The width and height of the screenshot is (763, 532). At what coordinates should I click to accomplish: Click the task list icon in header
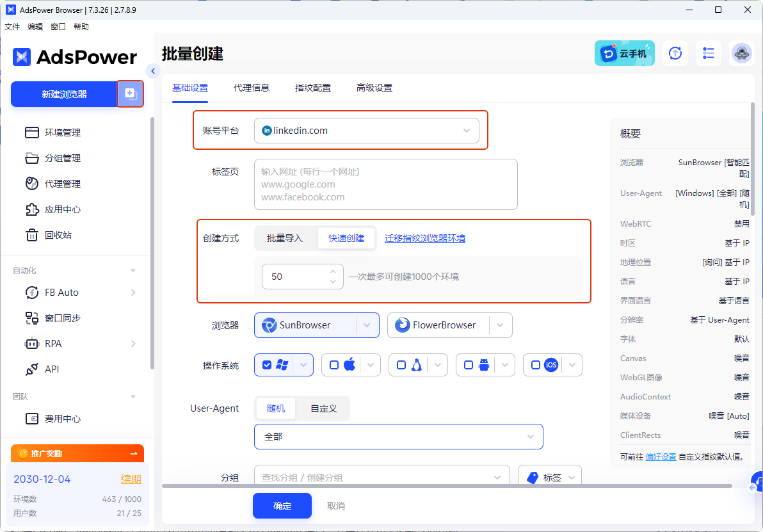709,54
